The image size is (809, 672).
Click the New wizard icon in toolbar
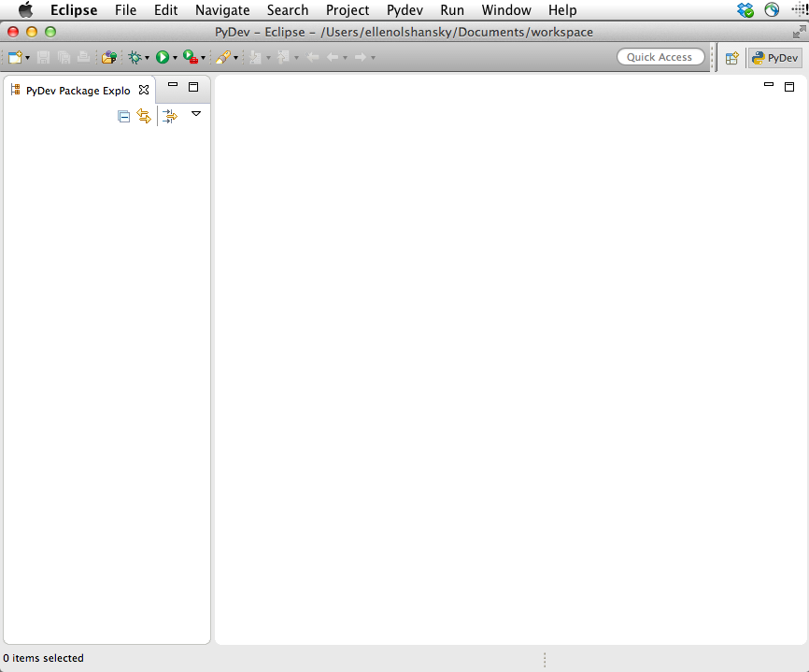coord(14,57)
